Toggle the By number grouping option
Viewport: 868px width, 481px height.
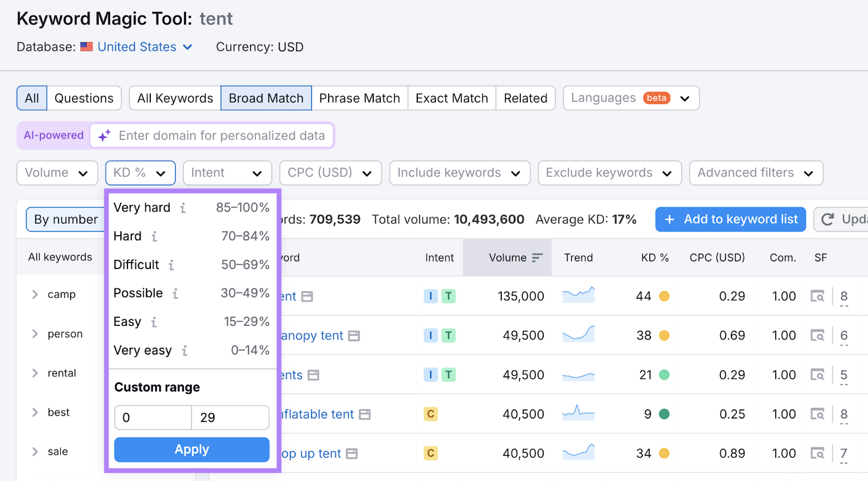tap(66, 220)
